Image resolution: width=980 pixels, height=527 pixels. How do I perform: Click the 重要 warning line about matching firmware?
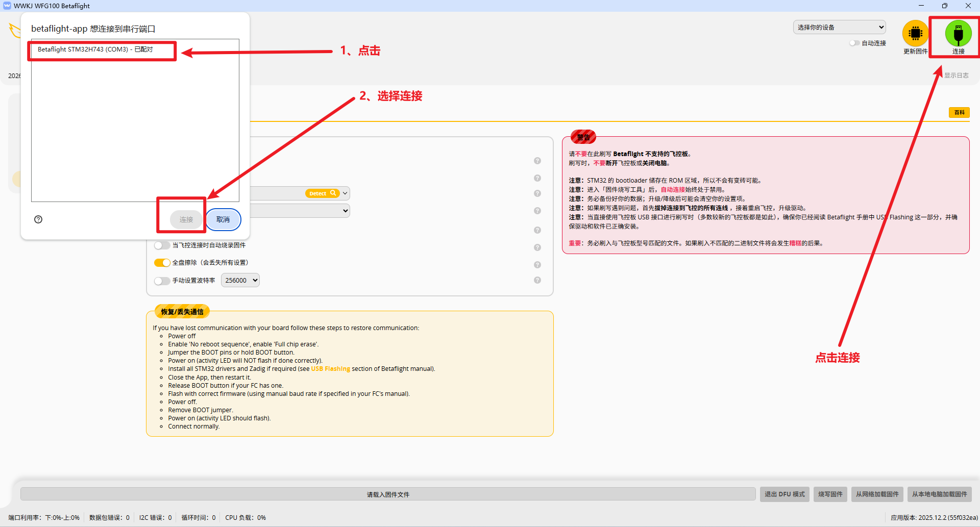696,243
